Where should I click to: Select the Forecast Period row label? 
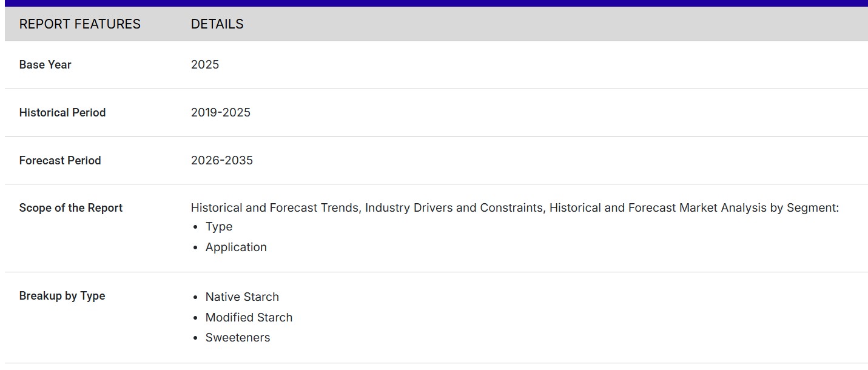(59, 161)
